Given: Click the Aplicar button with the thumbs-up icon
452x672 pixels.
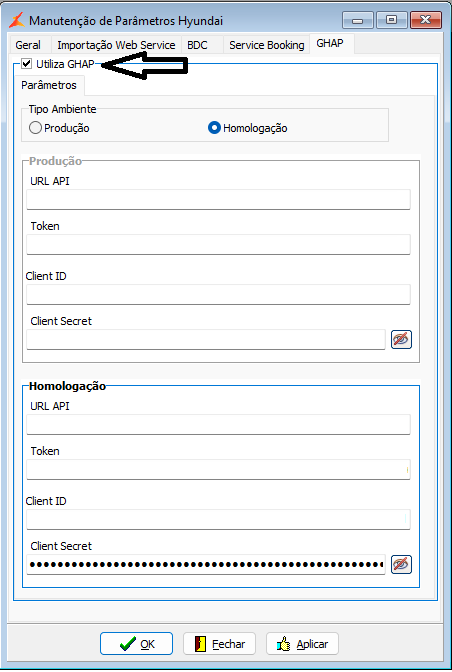Looking at the screenshot, I should pyautogui.click(x=302, y=644).
